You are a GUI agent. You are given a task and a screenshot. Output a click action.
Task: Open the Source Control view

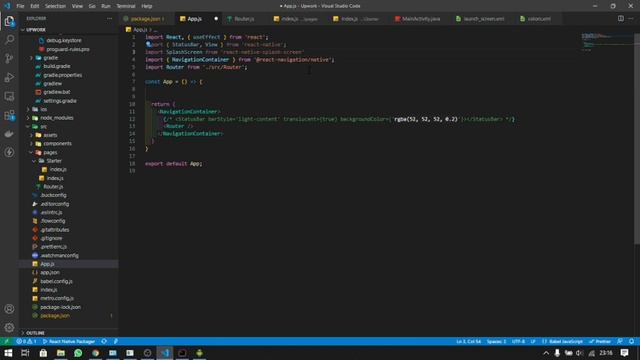pos(9,58)
